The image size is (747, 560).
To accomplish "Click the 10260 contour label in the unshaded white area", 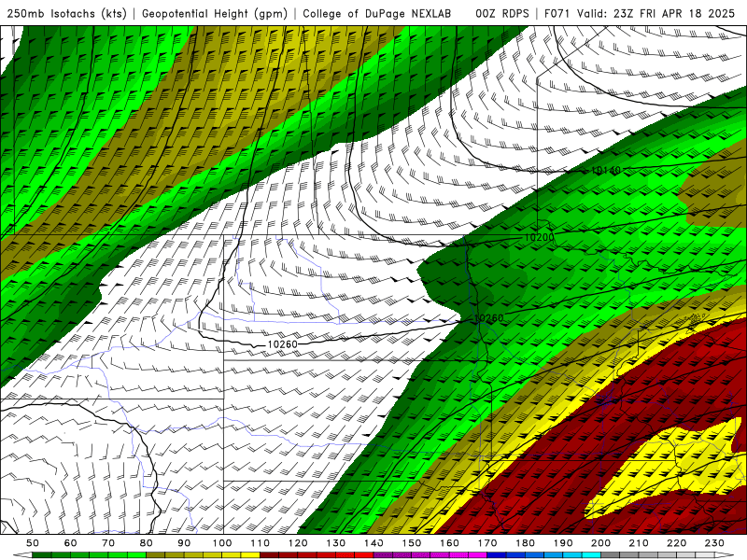I will pos(283,344).
